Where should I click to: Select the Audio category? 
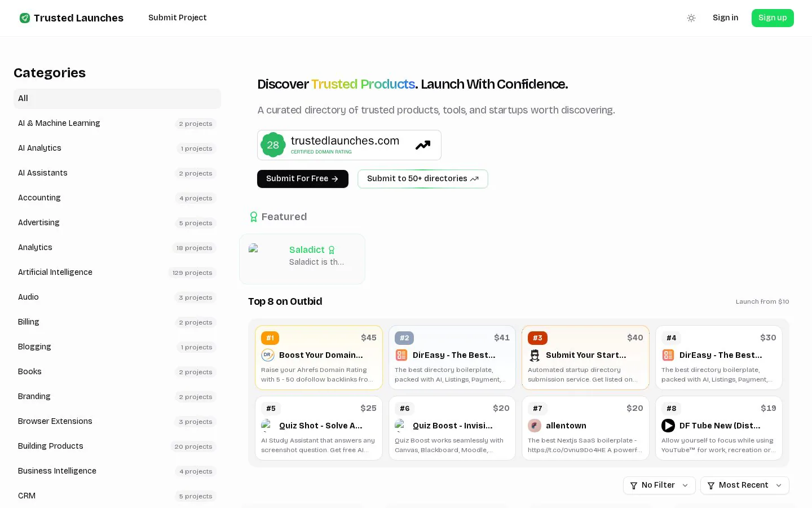click(x=117, y=297)
